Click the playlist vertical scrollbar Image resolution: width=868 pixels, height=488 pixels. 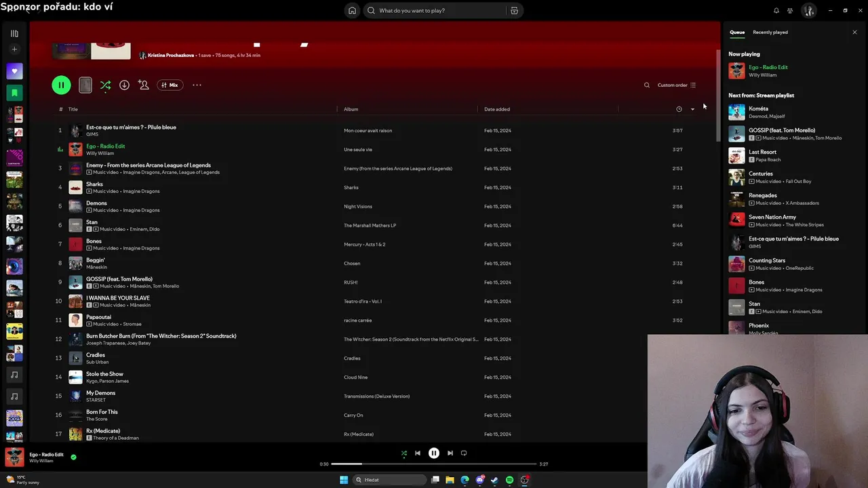(718, 95)
